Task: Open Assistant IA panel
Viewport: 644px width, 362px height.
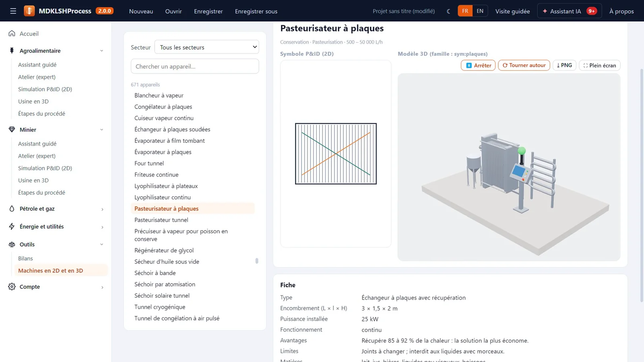Action: (570, 11)
